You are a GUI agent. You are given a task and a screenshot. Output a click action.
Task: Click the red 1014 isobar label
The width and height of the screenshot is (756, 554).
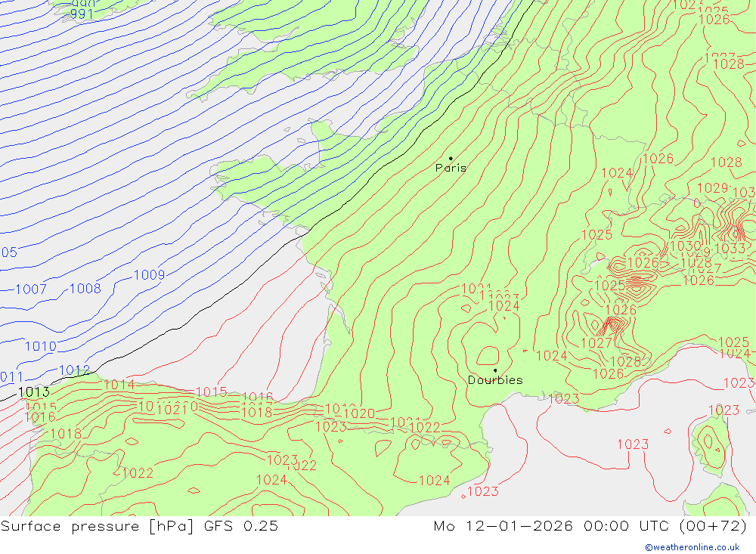119,385
